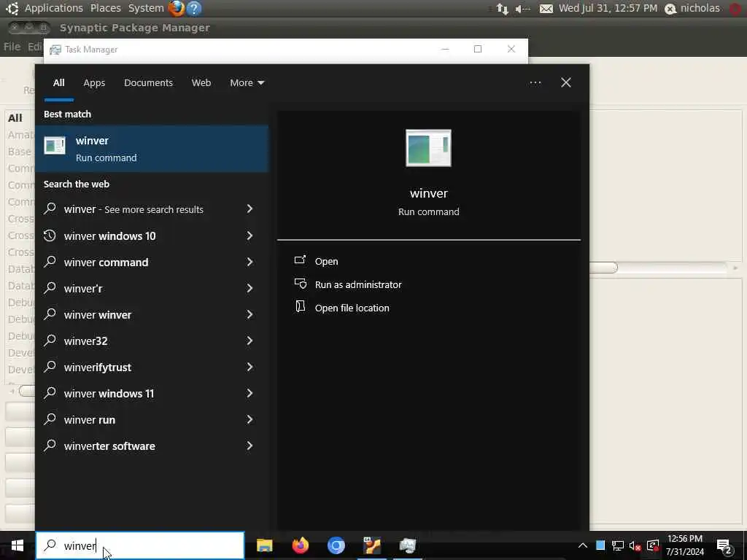Screen dimensions: 747x560
Task: Click the power button in top panel
Action: [737, 9]
